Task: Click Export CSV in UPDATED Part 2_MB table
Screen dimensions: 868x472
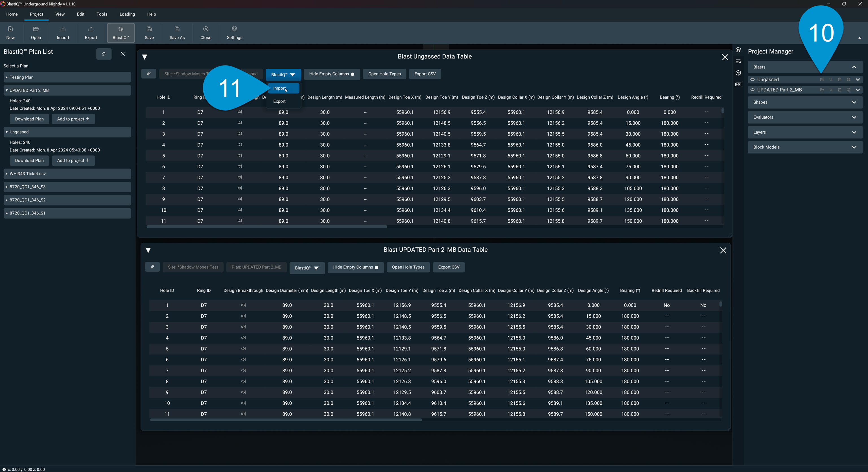Action: coord(449,267)
